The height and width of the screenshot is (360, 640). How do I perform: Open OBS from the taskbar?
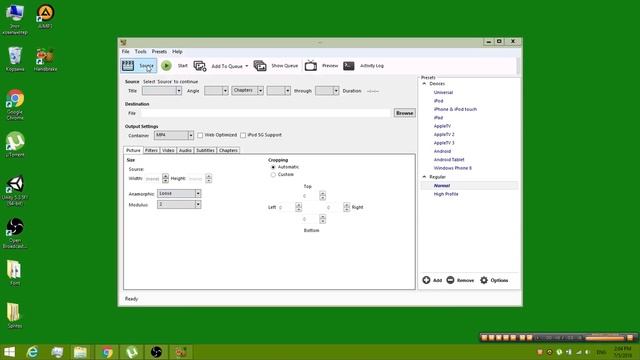pos(156,352)
